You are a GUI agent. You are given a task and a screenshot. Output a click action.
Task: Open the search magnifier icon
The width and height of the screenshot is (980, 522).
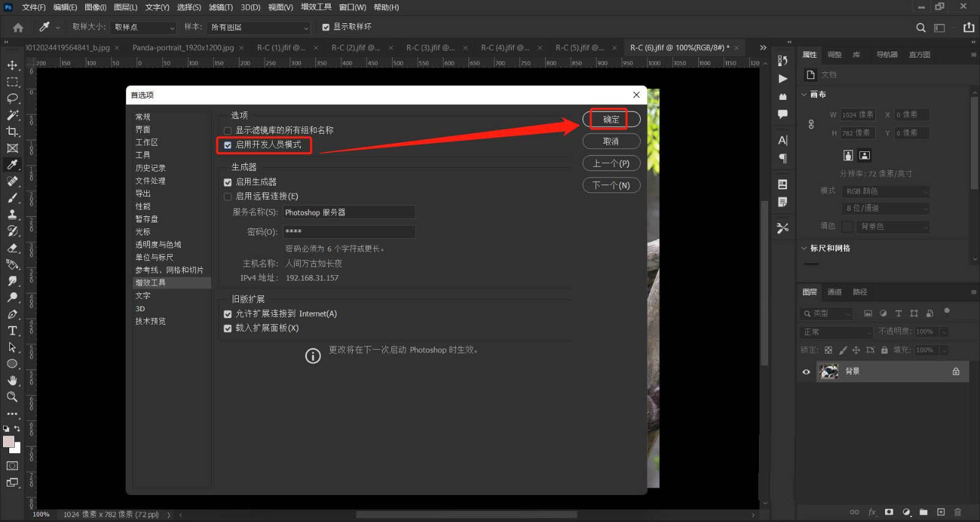tap(921, 28)
